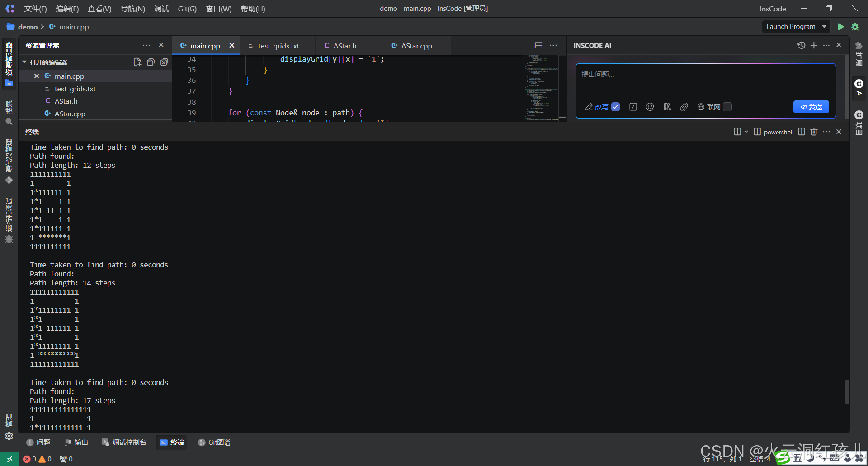Open INSCODE AI more actions ellipsis
Viewport: 868px width, 466px height.
(x=826, y=45)
